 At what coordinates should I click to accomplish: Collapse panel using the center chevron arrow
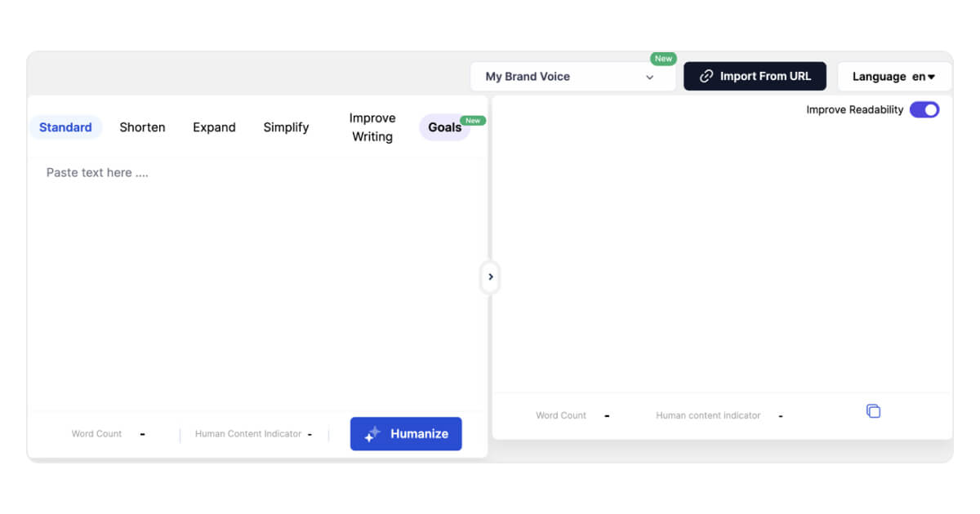pyautogui.click(x=490, y=277)
